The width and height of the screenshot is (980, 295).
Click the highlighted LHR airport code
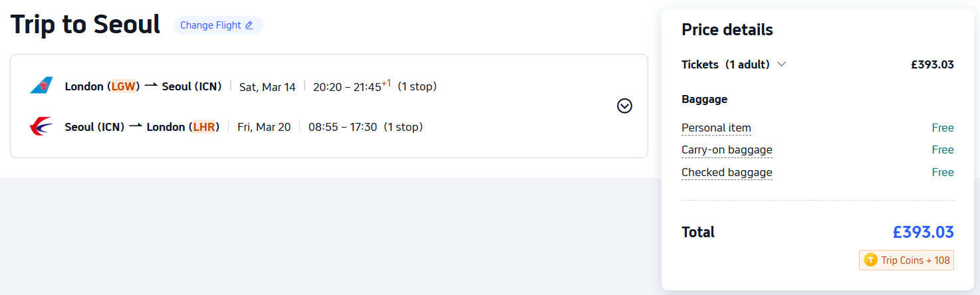click(204, 127)
